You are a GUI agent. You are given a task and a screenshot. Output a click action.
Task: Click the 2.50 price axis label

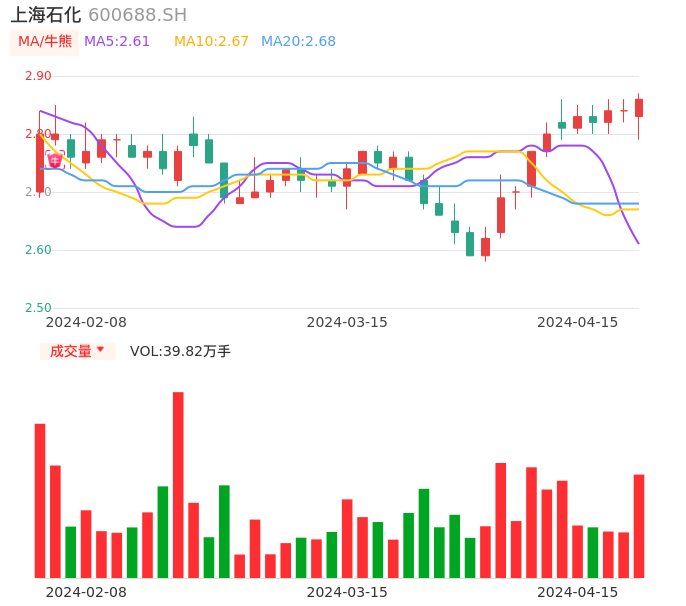(38, 308)
